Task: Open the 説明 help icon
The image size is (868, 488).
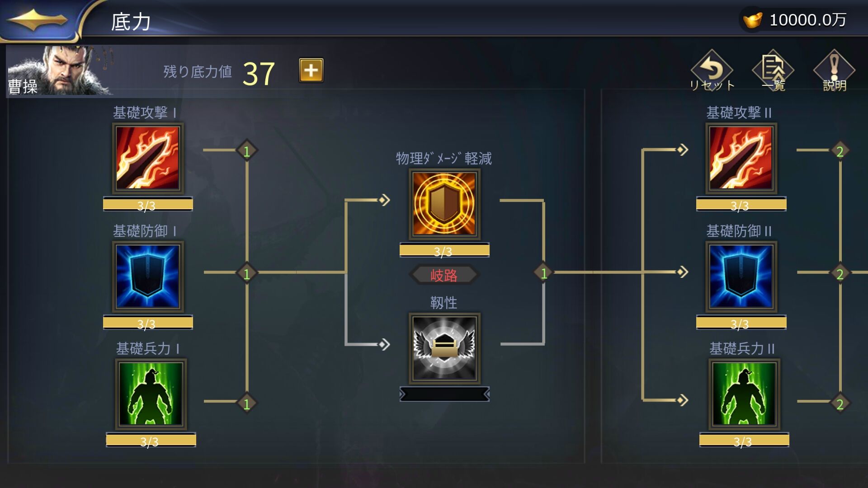Action: [834, 70]
